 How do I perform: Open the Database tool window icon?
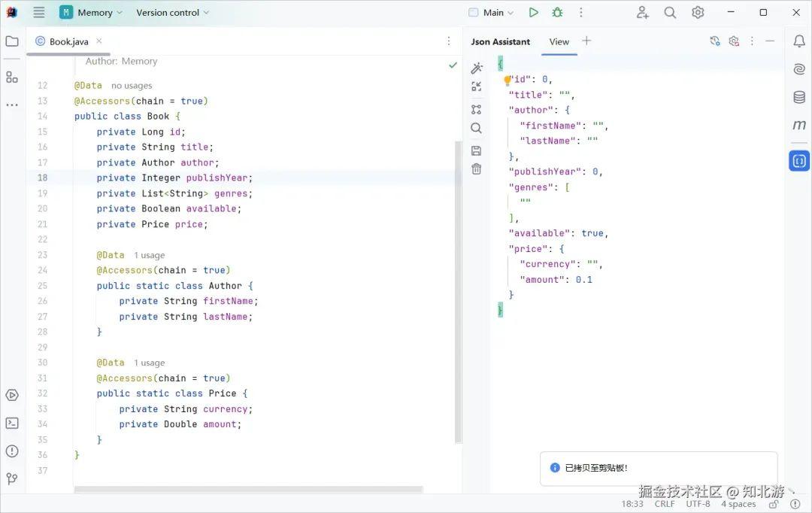point(798,97)
